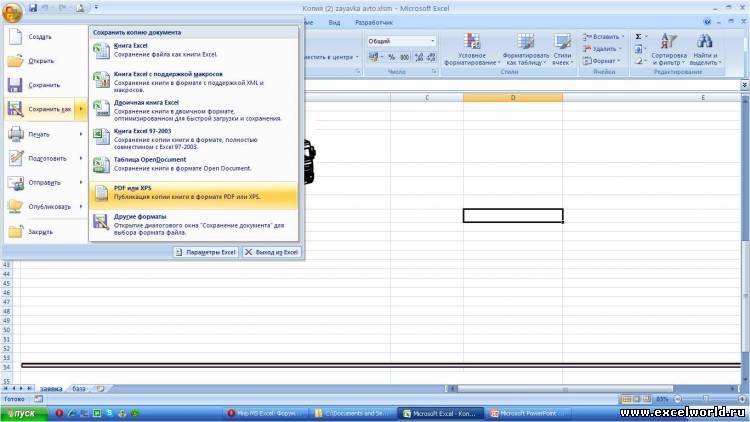Select row 44 header
Viewport: 750px width, 422px height.
pos(6,274)
